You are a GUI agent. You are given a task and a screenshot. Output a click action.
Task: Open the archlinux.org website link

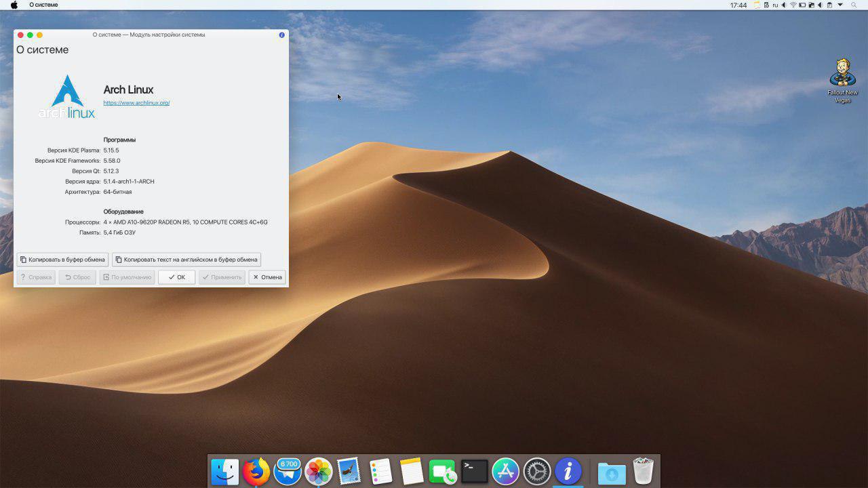coord(136,103)
